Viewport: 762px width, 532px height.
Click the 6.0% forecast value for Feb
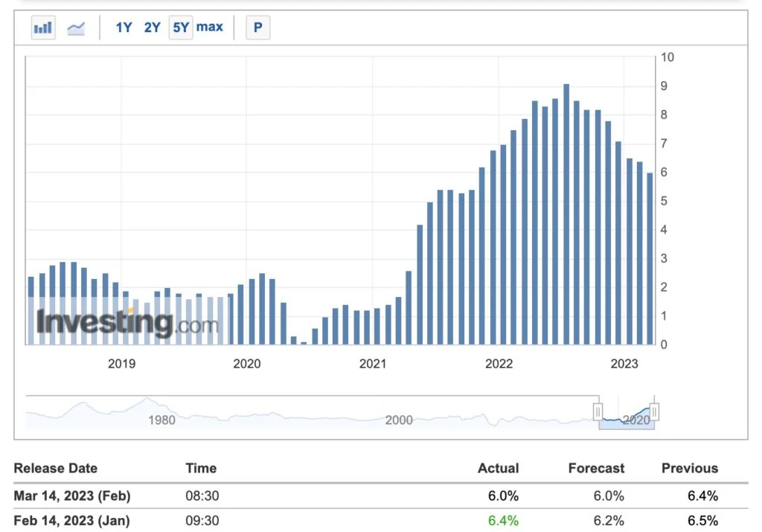pos(609,496)
